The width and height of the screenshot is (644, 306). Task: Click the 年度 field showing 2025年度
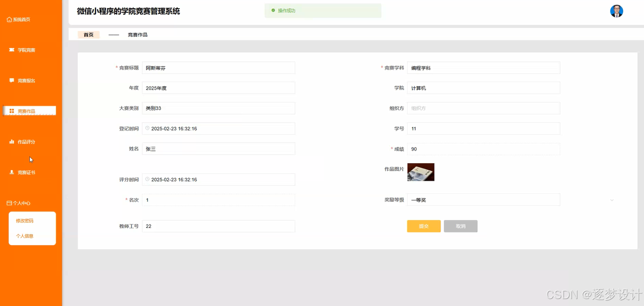(x=218, y=88)
